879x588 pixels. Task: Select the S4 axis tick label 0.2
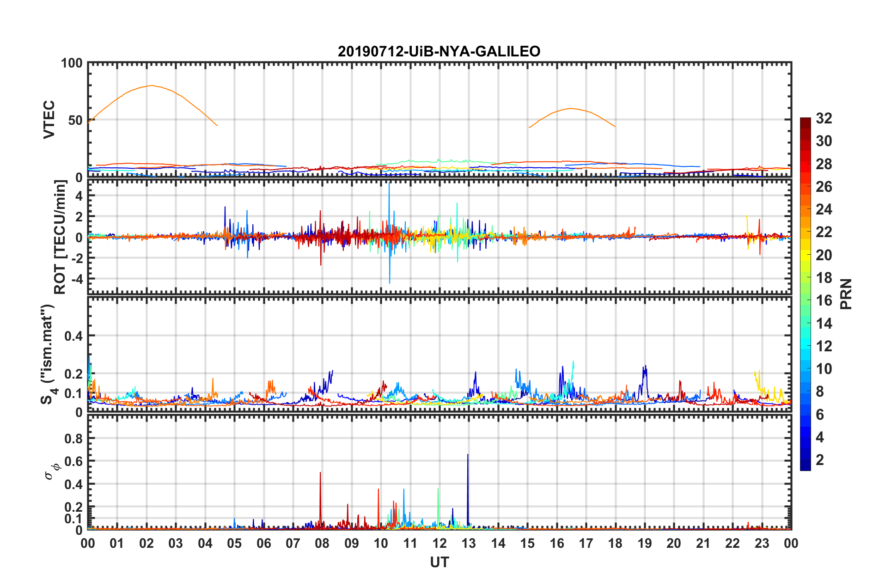coord(73,374)
